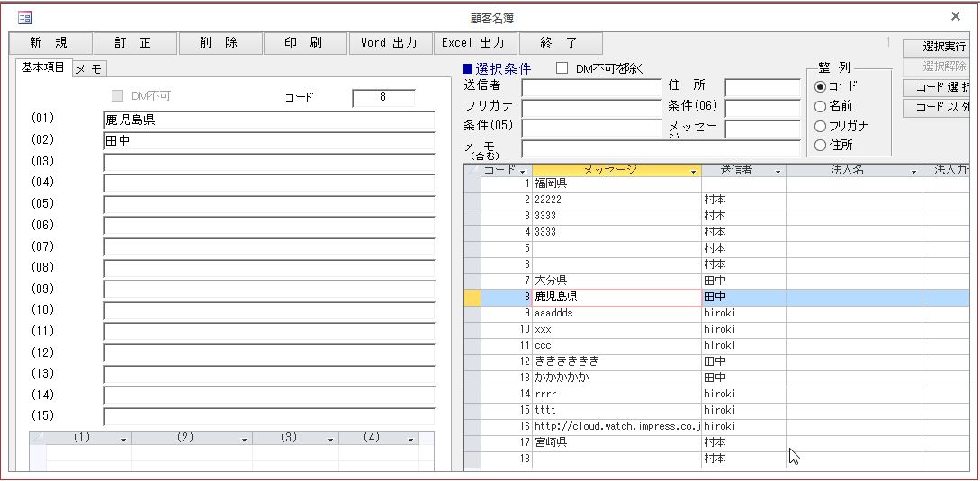Select the フリガナ sort radio button

[820, 126]
